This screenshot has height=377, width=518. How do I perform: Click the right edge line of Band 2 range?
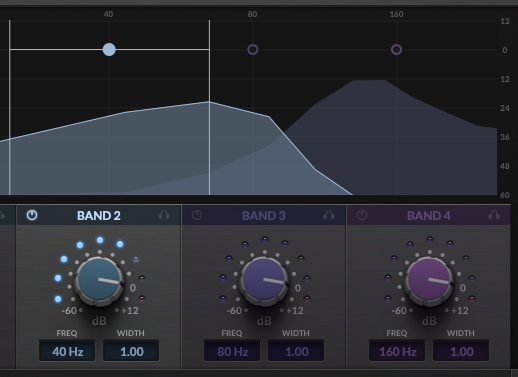point(209,107)
